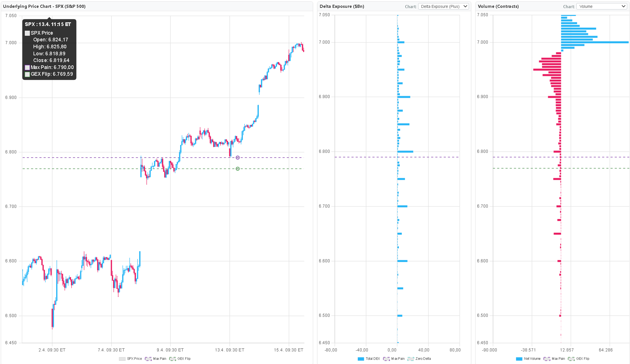
Task: Toggle the GEX Flip checkbox in the tooltip
Action: 27,74
